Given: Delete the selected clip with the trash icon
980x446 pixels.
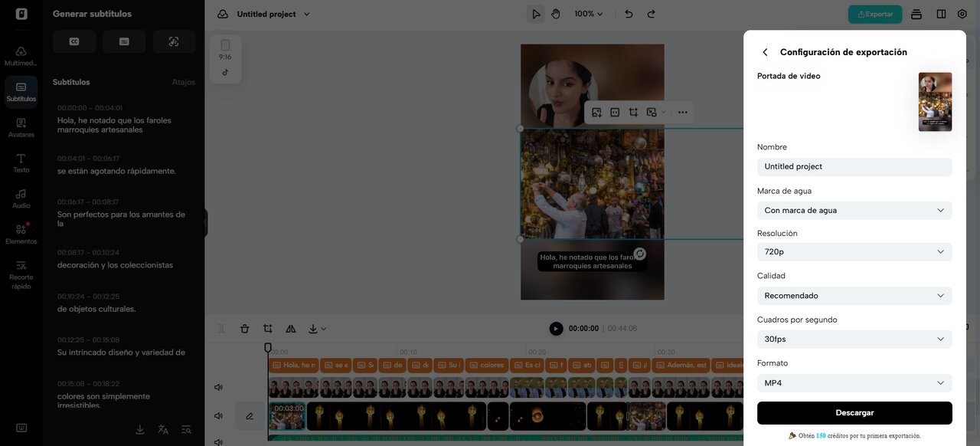Looking at the screenshot, I should pyautogui.click(x=244, y=329).
